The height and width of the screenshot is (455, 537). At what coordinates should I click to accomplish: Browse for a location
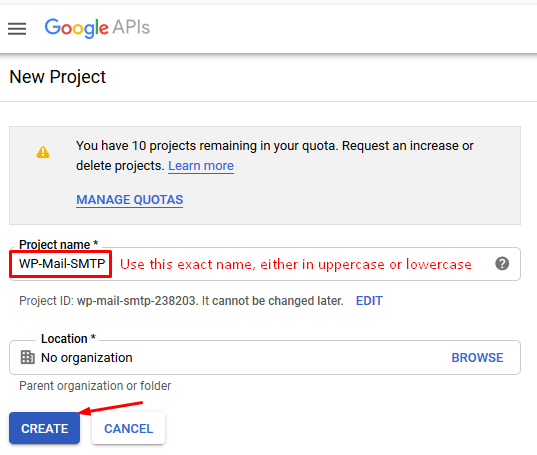pyautogui.click(x=477, y=357)
